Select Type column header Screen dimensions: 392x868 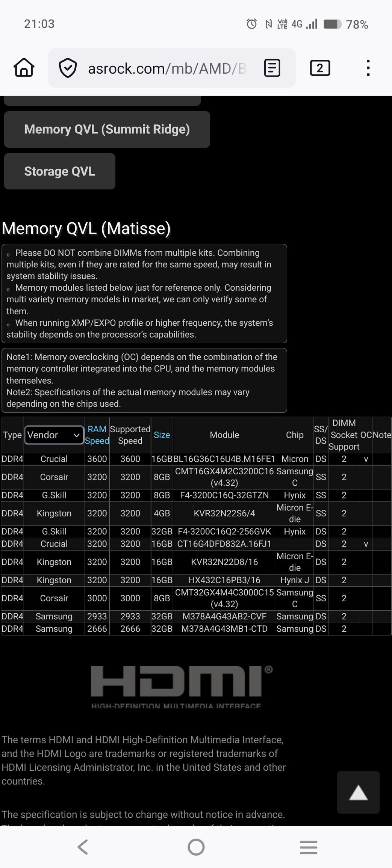(12, 435)
